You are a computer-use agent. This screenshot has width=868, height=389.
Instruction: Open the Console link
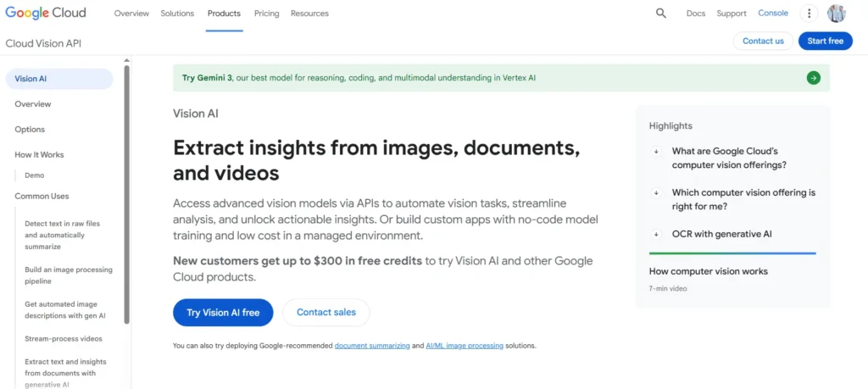(x=773, y=14)
